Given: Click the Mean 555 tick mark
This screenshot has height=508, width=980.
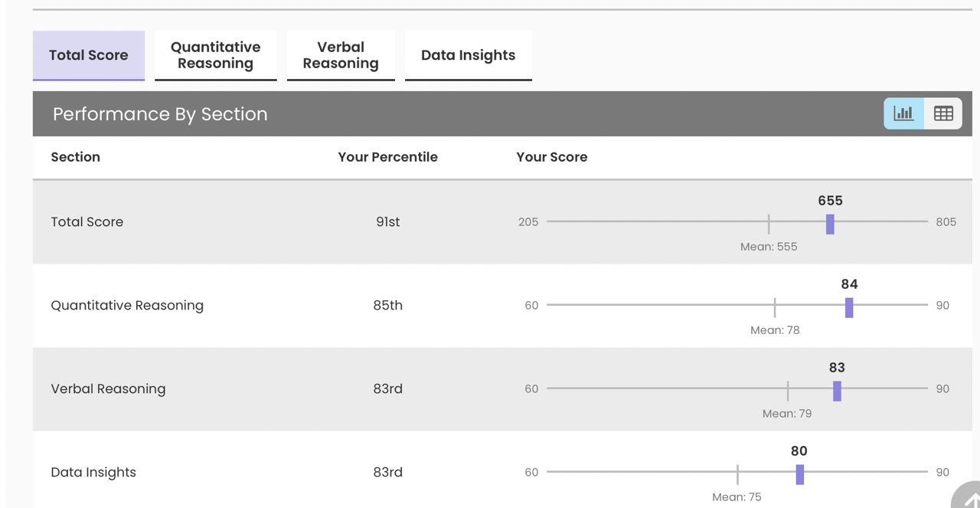Looking at the screenshot, I should 769,224.
